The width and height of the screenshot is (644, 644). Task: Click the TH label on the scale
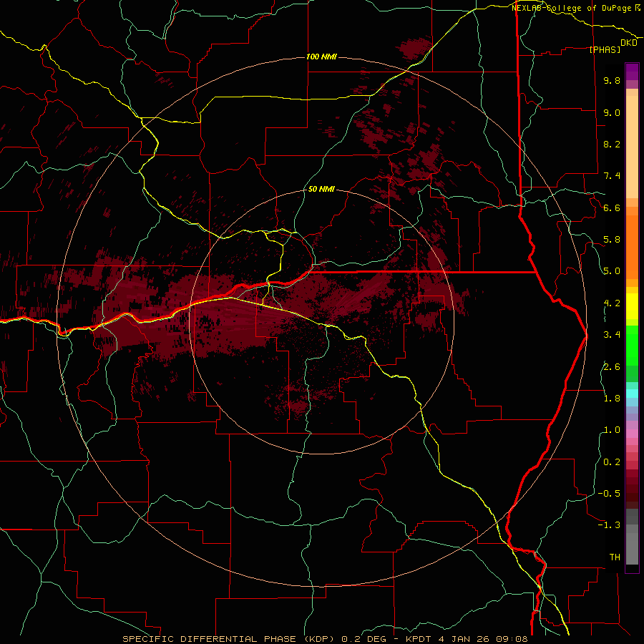click(615, 557)
